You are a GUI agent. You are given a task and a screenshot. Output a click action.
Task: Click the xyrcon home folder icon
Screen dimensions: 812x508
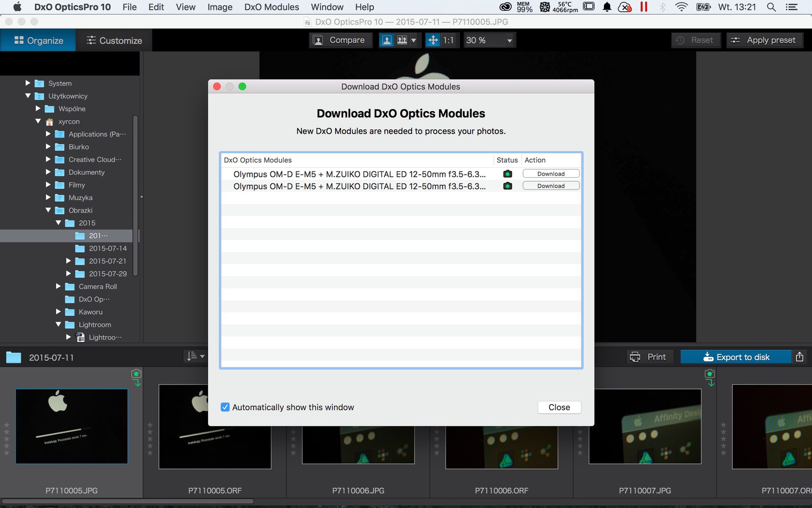pyautogui.click(x=49, y=121)
